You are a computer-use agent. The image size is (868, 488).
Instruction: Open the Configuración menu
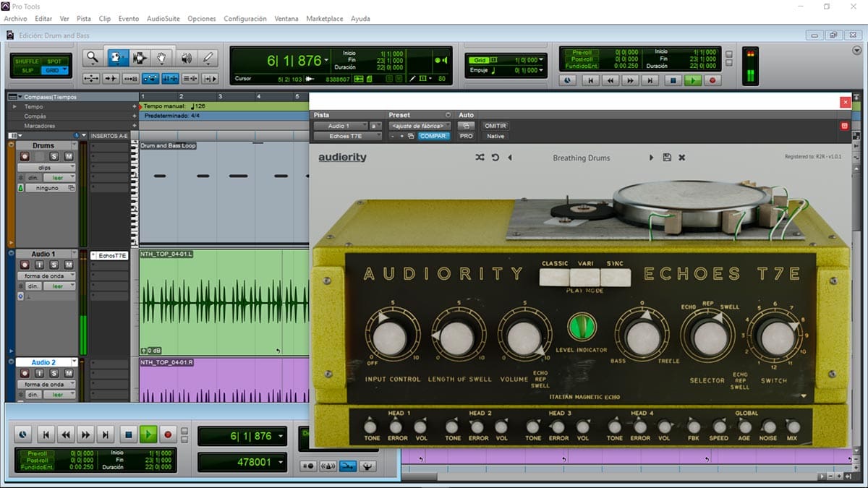[245, 19]
